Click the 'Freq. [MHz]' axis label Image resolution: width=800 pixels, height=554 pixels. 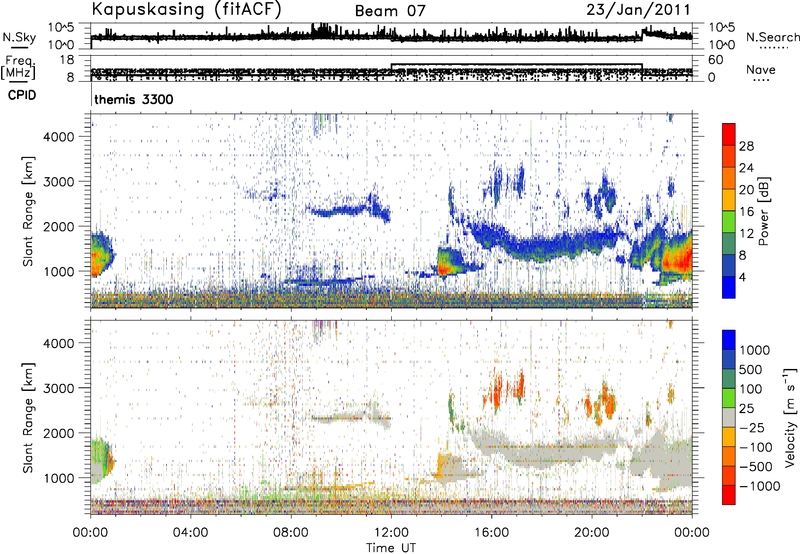tap(18, 68)
